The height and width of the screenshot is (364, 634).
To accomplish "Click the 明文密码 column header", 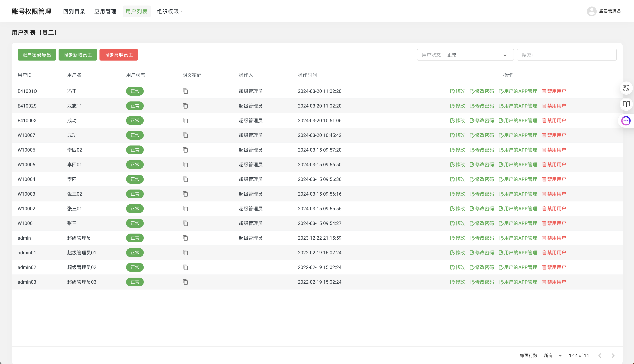I will pyautogui.click(x=192, y=75).
